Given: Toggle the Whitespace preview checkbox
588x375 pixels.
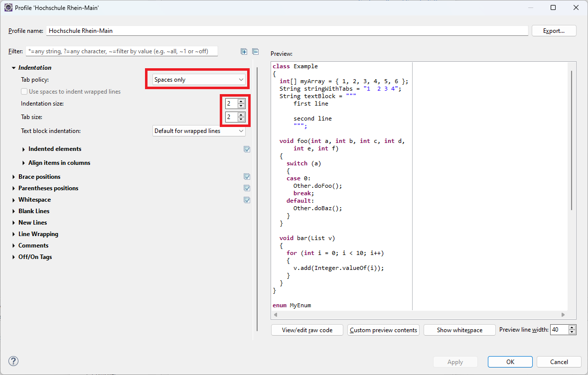Looking at the screenshot, I should (247, 200).
